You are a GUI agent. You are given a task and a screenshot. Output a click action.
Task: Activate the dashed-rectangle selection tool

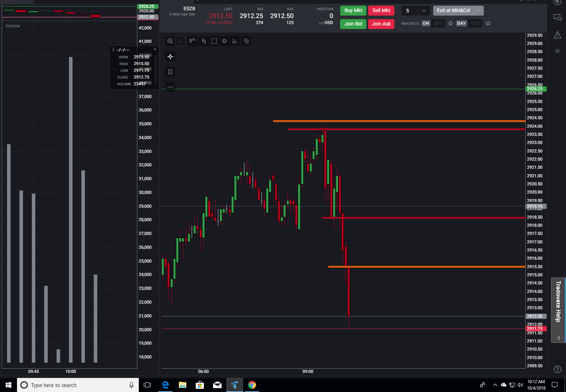pyautogui.click(x=214, y=41)
